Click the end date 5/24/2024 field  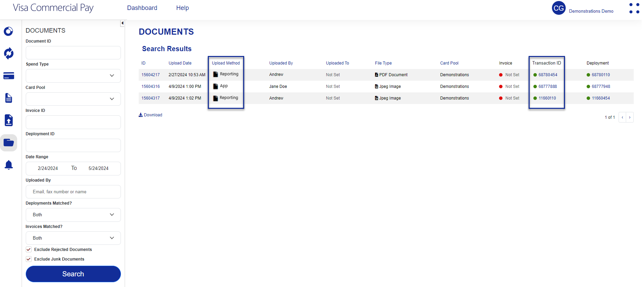click(x=99, y=169)
